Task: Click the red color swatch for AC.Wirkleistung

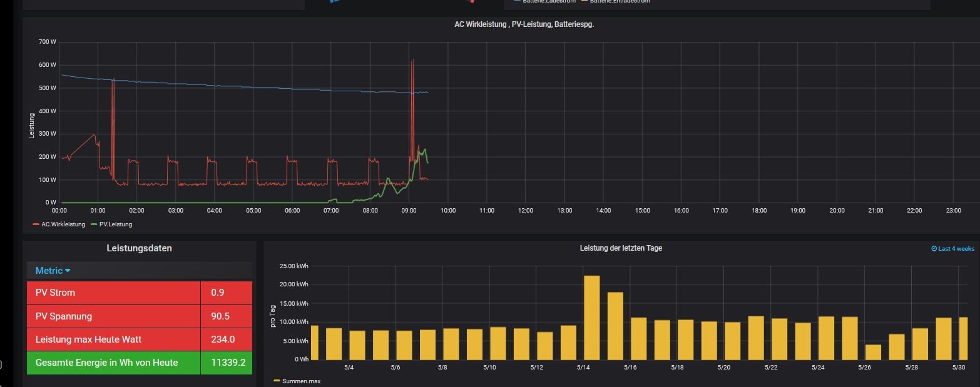Action: 36,224
